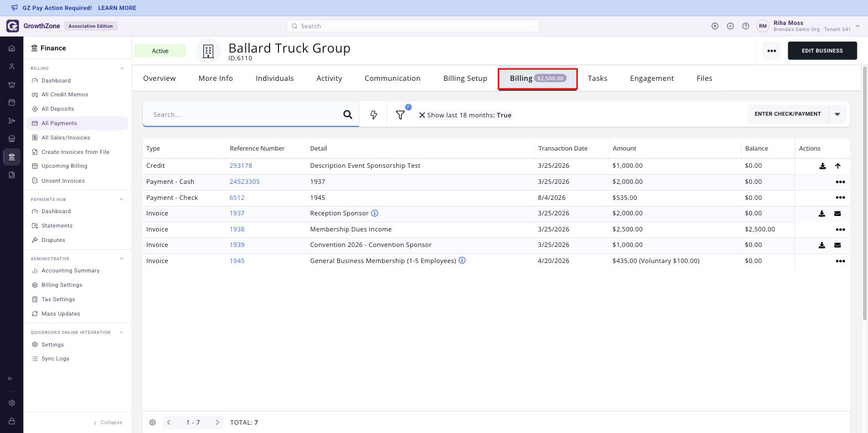868x433 pixels.
Task: Click the Edit Business button
Action: coord(822,51)
